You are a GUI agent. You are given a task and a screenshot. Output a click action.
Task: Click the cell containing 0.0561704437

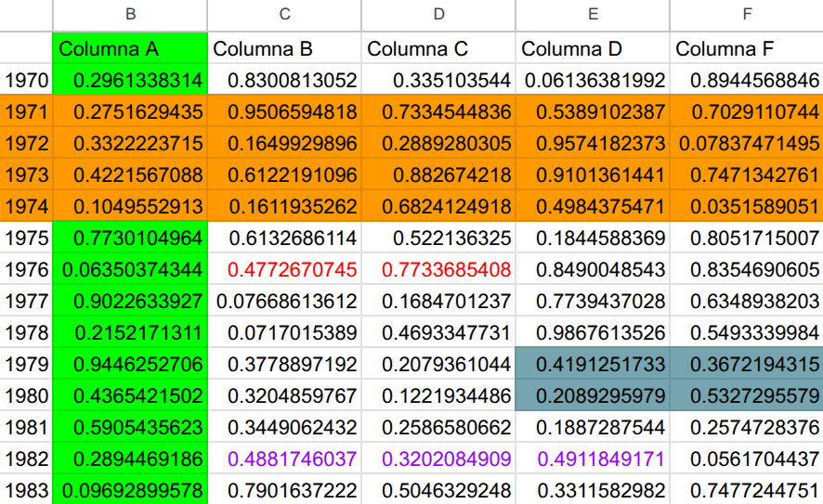pos(747,459)
